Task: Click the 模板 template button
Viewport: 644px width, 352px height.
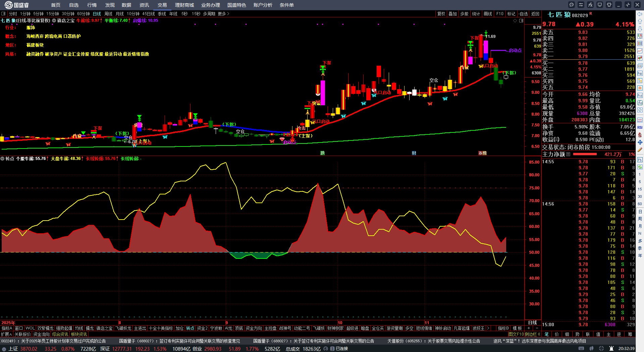Action: [517, 328]
